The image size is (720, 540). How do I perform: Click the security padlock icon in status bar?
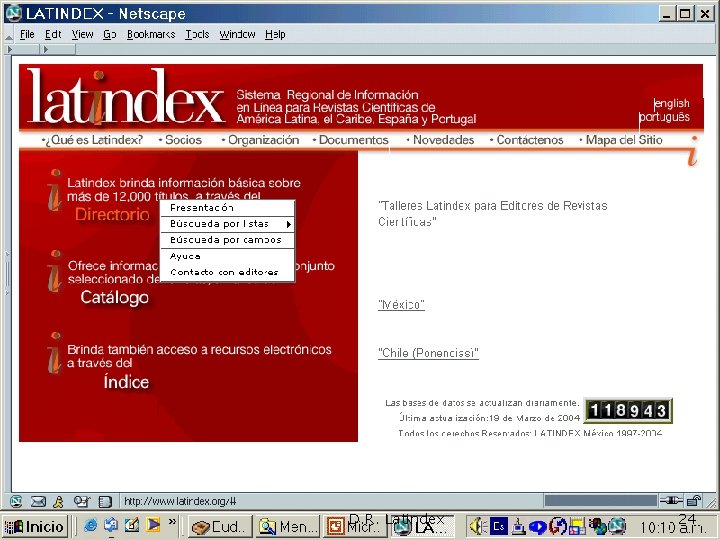(x=694, y=501)
